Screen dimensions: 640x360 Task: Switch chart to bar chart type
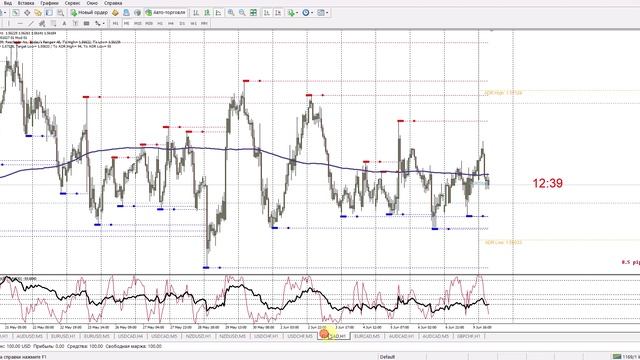(x=196, y=13)
